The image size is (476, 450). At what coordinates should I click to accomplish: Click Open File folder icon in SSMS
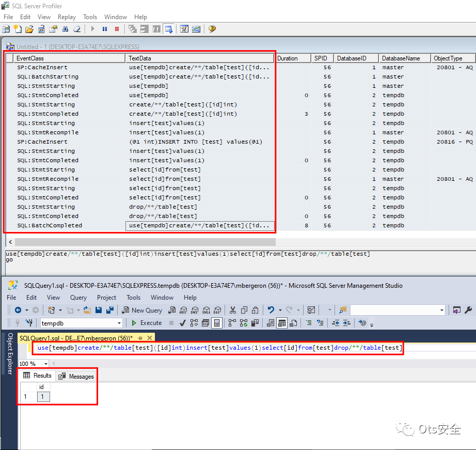click(87, 310)
